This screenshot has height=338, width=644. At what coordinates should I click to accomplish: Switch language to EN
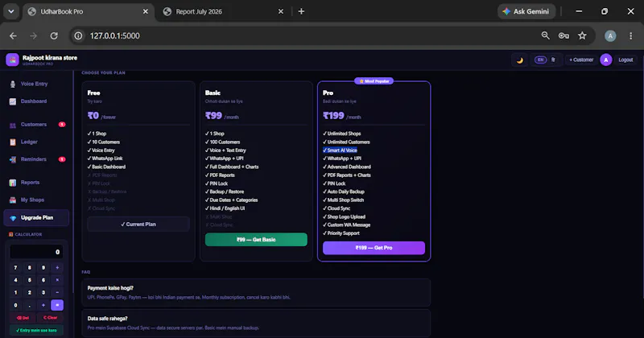coord(540,60)
